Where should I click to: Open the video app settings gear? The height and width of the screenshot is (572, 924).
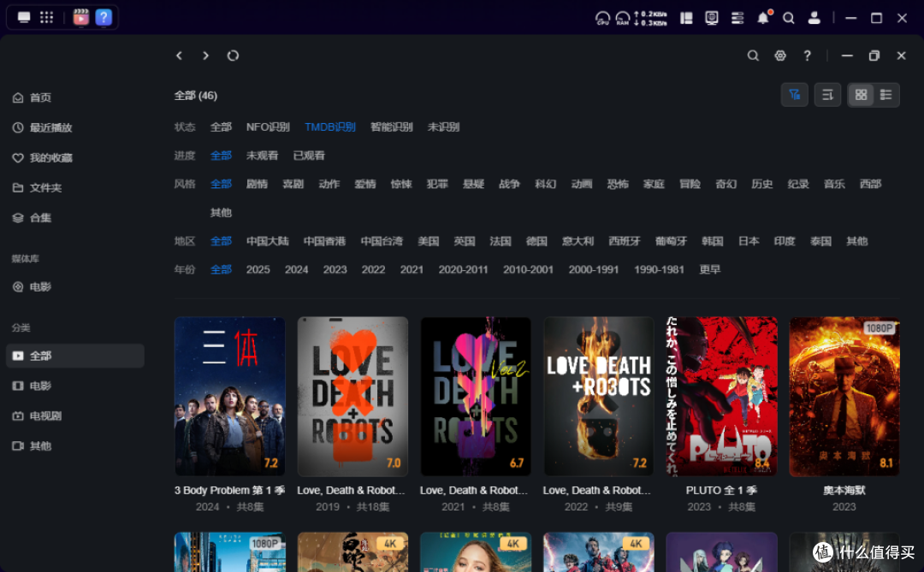pos(780,56)
